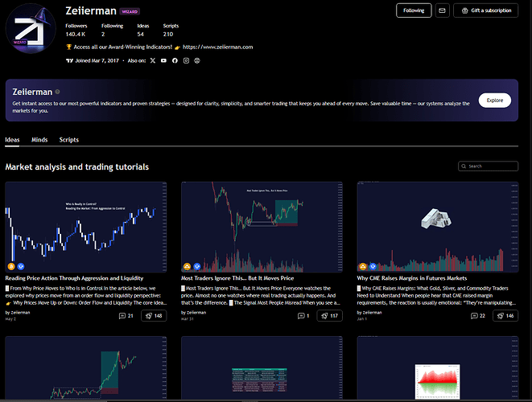This screenshot has width=532, height=402.
Task: Click the ideas Search input field
Action: [488, 166]
